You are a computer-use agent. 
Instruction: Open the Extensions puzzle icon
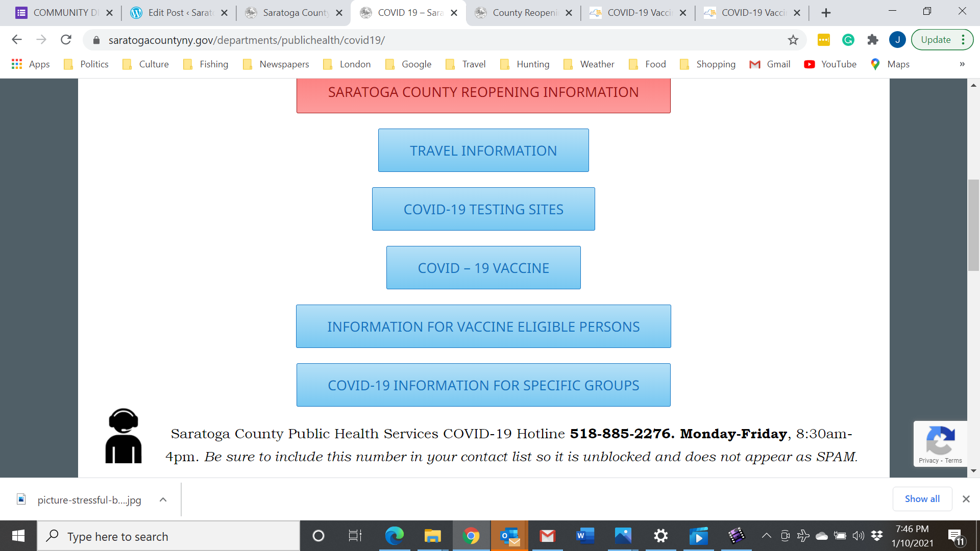pos(873,40)
